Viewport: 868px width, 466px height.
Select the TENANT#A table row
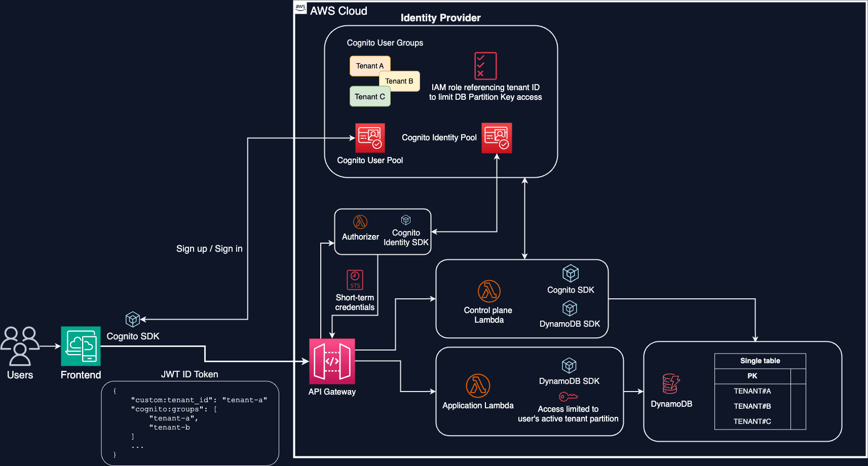(x=752, y=391)
